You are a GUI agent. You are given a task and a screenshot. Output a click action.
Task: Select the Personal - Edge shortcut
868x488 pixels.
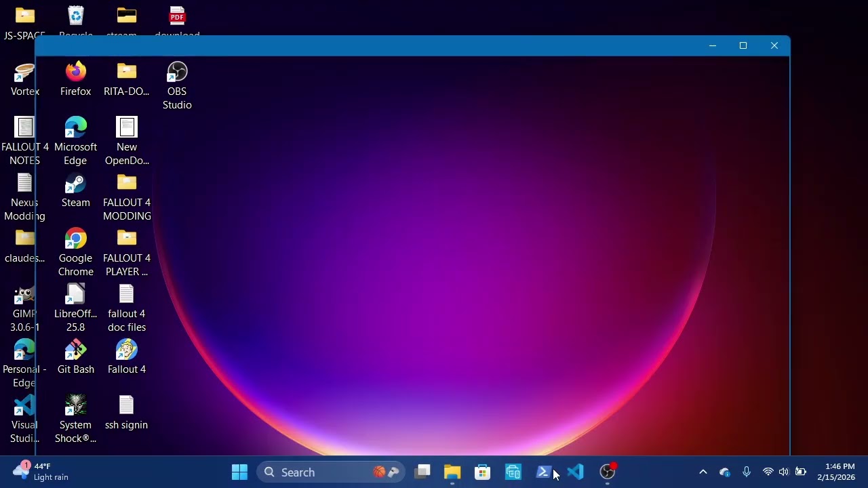point(24,363)
